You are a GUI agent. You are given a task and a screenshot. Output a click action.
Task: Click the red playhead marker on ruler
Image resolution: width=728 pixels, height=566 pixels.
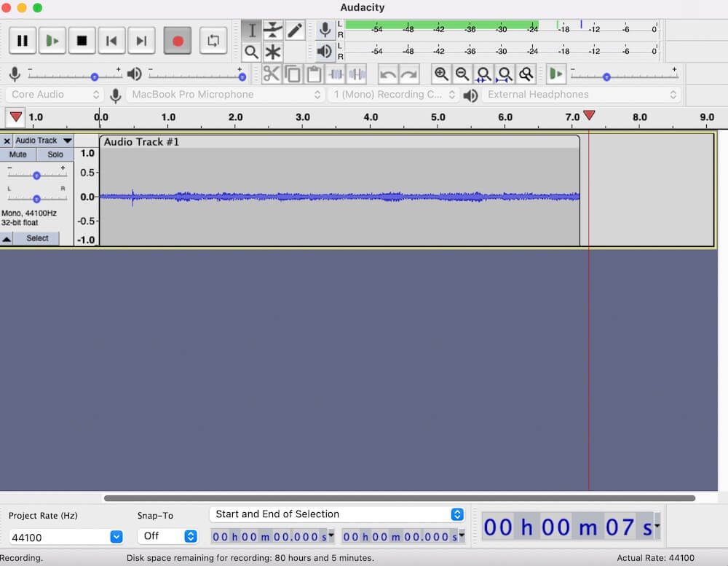[x=589, y=115]
